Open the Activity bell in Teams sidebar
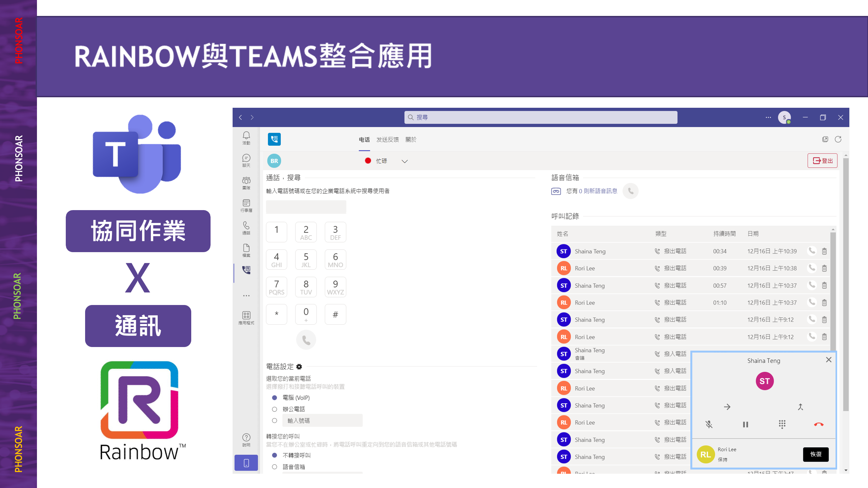This screenshot has width=868, height=488. coord(246,138)
